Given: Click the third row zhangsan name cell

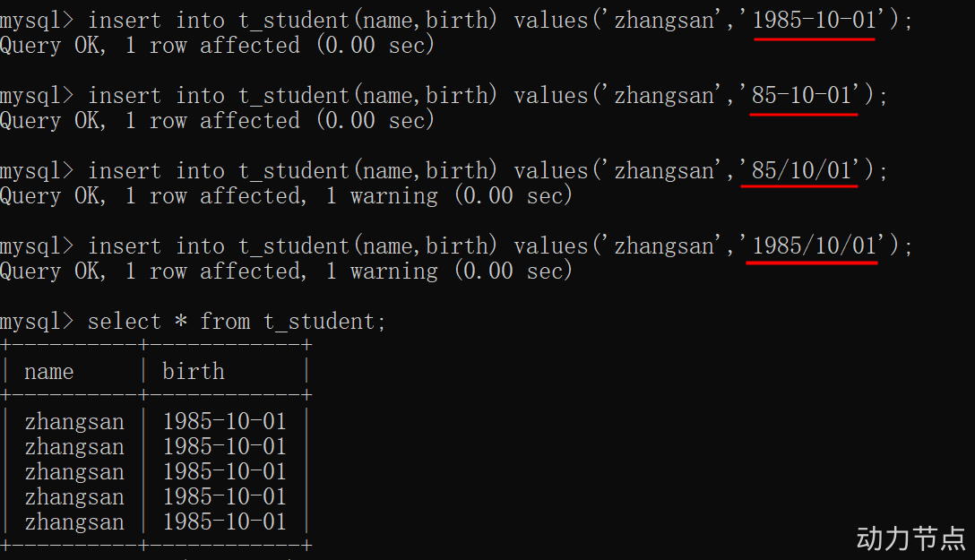Looking at the screenshot, I should (74, 472).
